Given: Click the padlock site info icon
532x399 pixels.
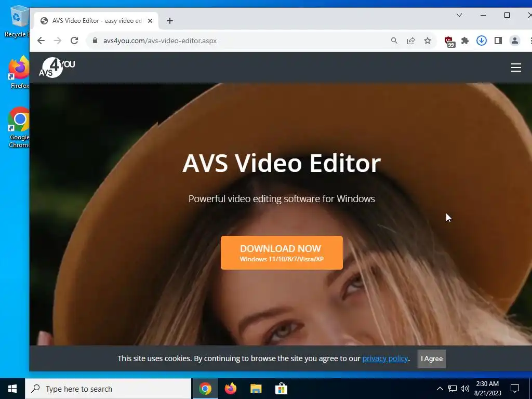Looking at the screenshot, I should click(x=95, y=41).
